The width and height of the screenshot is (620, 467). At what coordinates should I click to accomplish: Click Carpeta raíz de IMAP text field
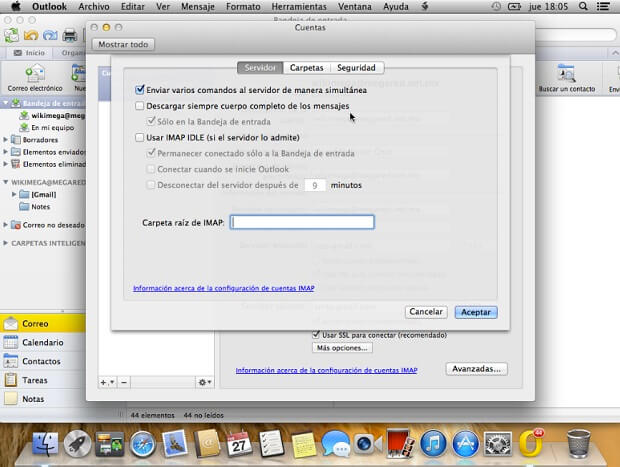[302, 222]
